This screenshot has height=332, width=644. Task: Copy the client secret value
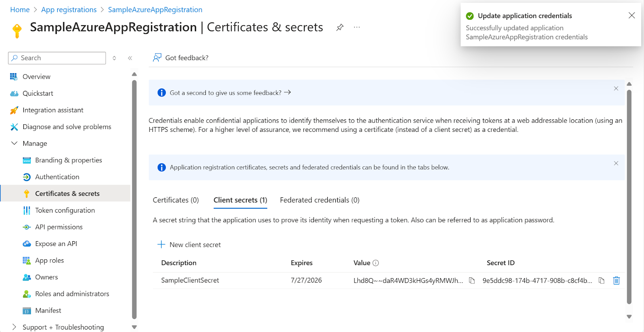click(x=472, y=281)
